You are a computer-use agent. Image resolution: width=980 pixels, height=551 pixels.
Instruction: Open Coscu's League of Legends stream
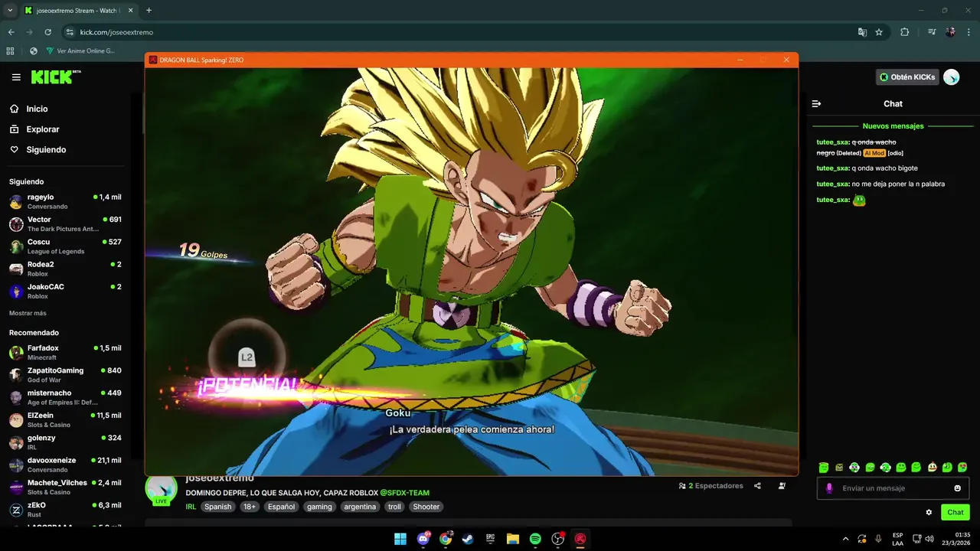65,246
